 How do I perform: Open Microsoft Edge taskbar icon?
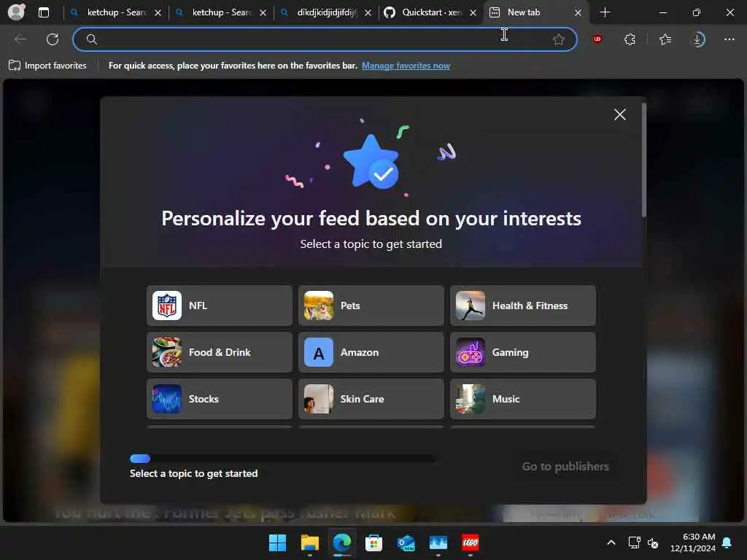(x=341, y=542)
